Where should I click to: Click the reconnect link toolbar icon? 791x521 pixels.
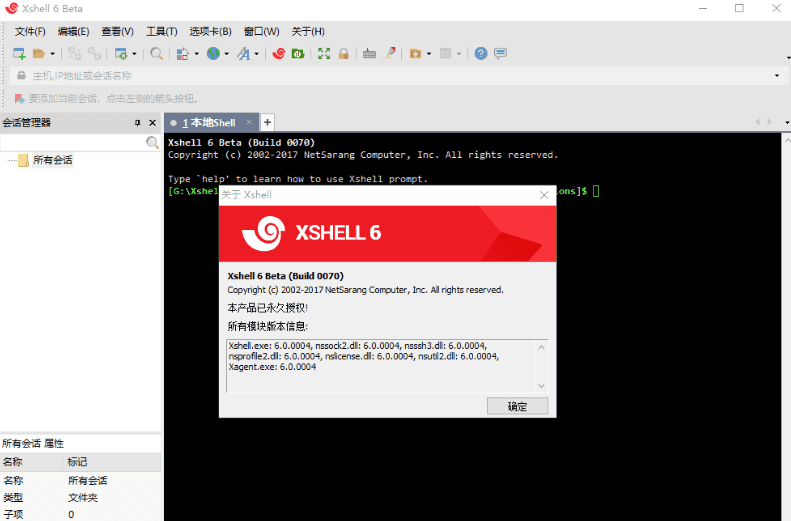click(x=94, y=53)
